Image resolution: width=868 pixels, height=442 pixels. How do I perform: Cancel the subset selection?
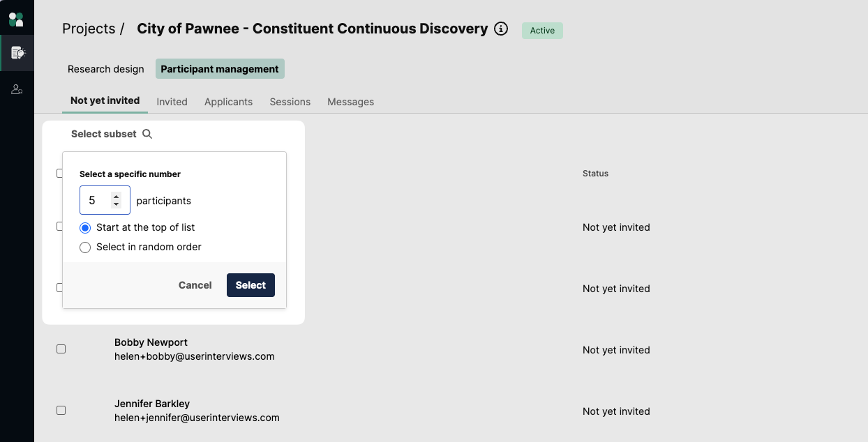click(195, 285)
